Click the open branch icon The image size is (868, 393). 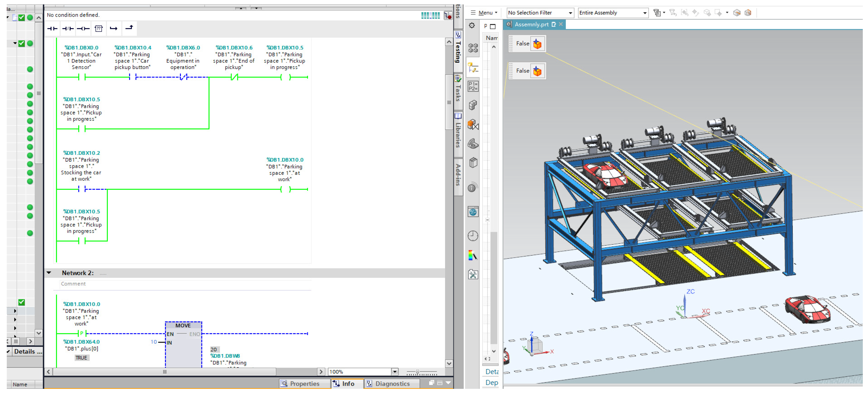click(113, 29)
